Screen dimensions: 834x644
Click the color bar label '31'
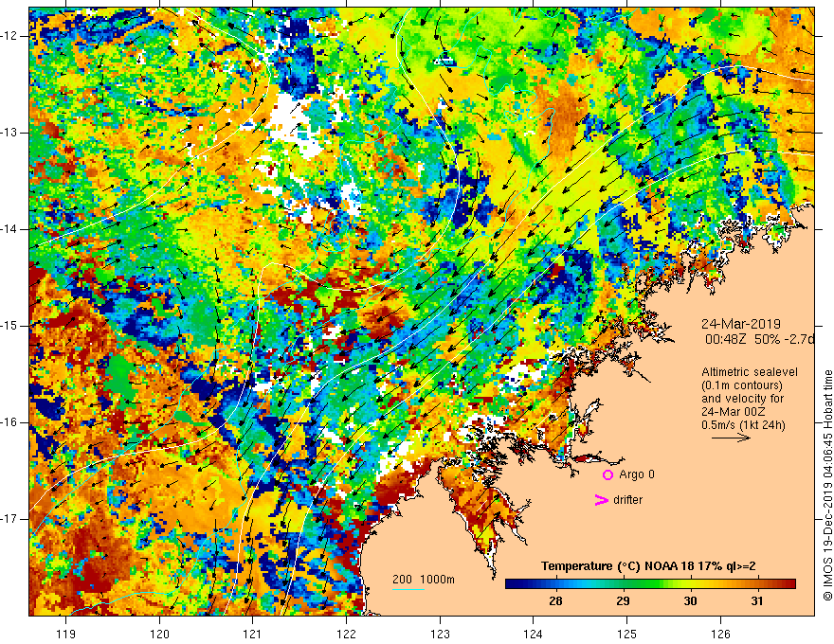click(757, 601)
